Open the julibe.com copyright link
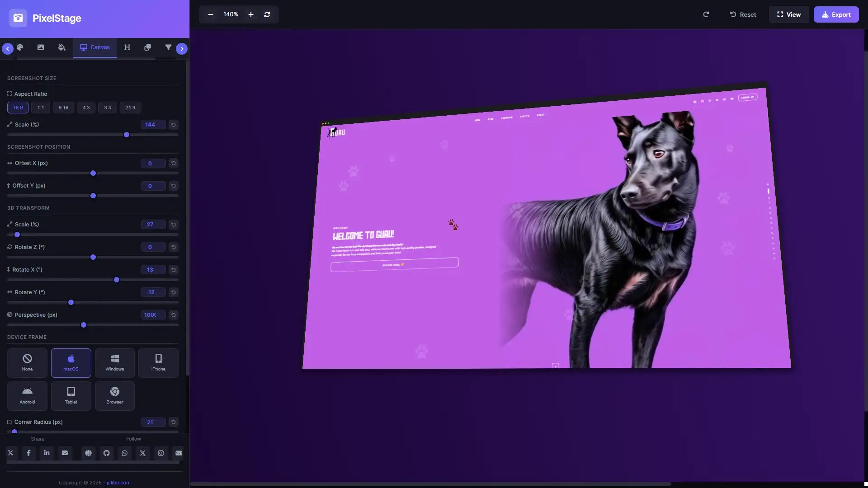The image size is (868, 488). [x=118, y=483]
